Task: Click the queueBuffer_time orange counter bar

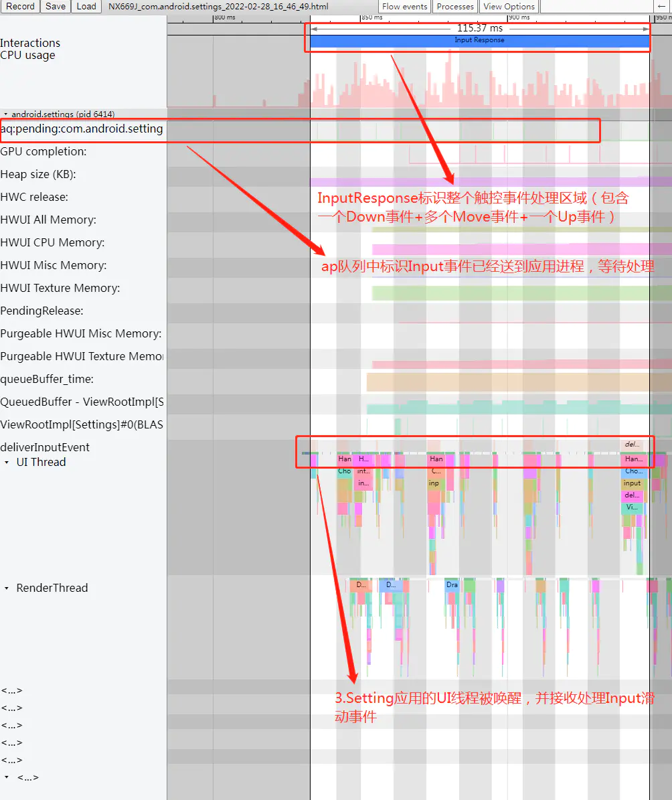Action: 519,382
